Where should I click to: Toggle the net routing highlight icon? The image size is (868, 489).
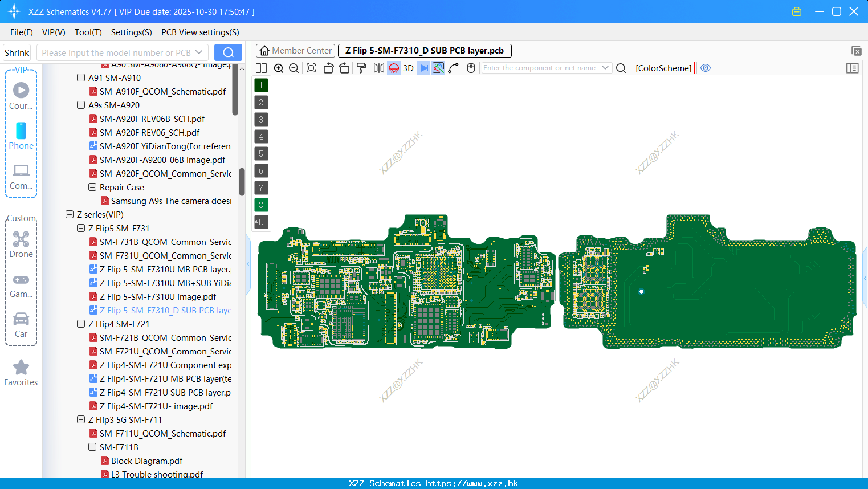[x=438, y=68]
